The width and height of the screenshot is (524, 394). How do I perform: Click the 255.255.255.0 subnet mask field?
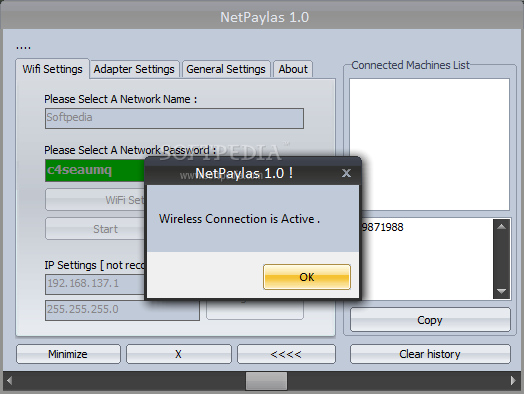(122, 310)
